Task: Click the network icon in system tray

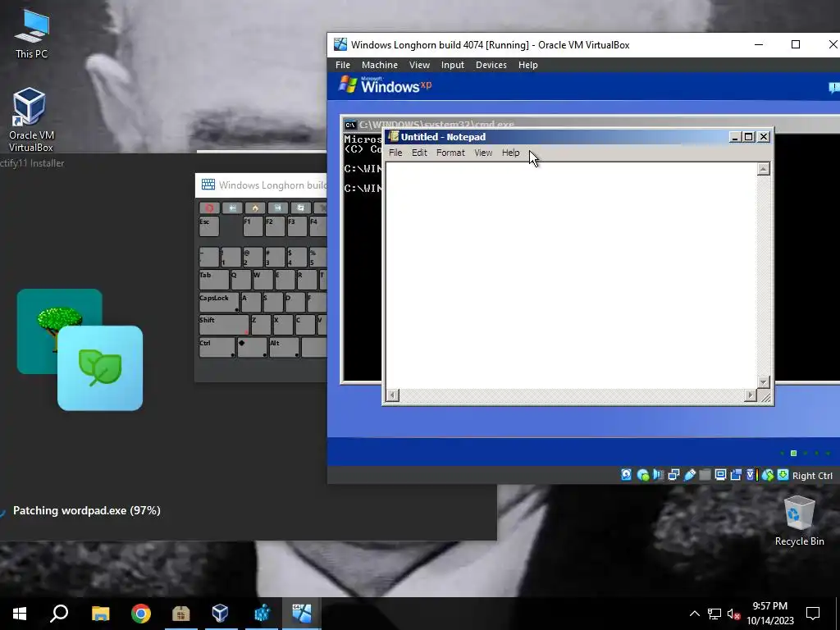Action: 714,614
